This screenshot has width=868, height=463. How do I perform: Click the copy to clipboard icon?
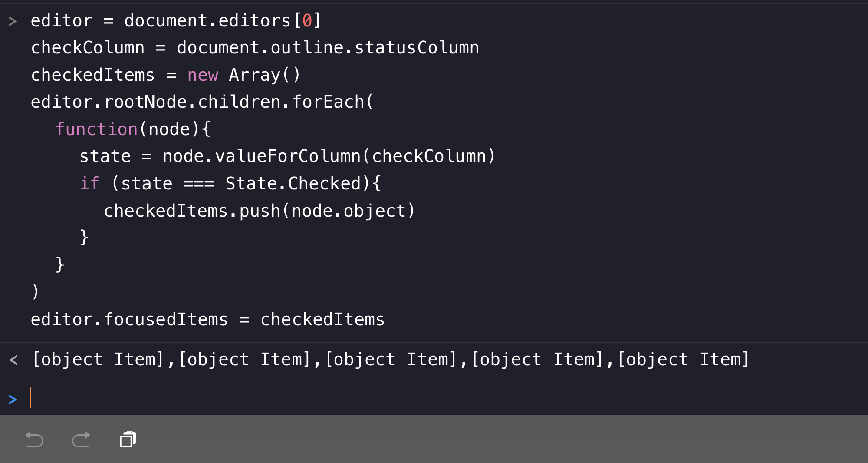pos(128,439)
